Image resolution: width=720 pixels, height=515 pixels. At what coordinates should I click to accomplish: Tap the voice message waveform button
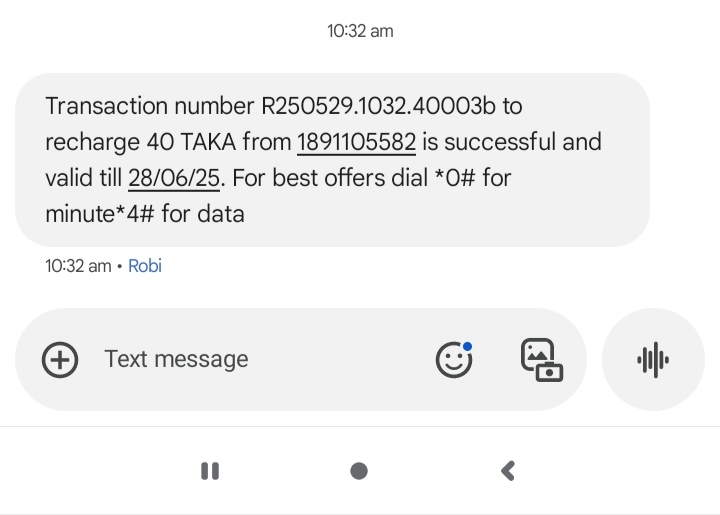click(653, 360)
